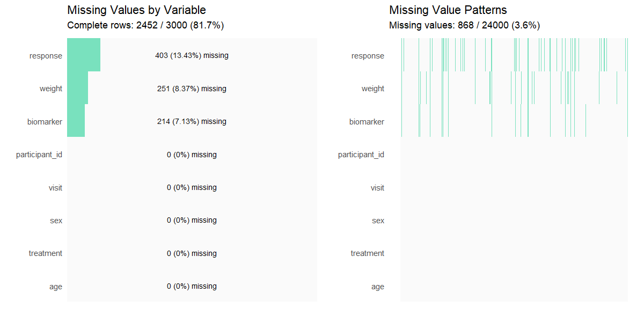This screenshot has width=644, height=322.
Task: Click the '0 (0%) missing' text for treatment
Action: click(192, 253)
